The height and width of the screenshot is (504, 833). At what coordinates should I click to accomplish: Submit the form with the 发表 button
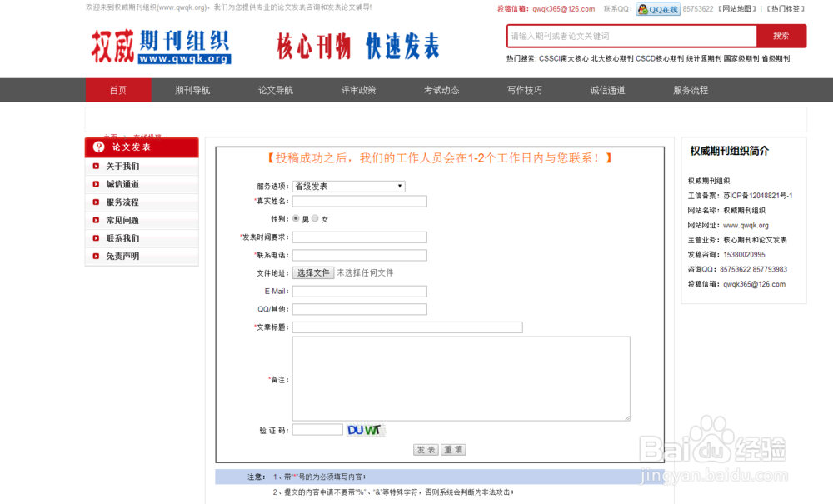pyautogui.click(x=426, y=449)
